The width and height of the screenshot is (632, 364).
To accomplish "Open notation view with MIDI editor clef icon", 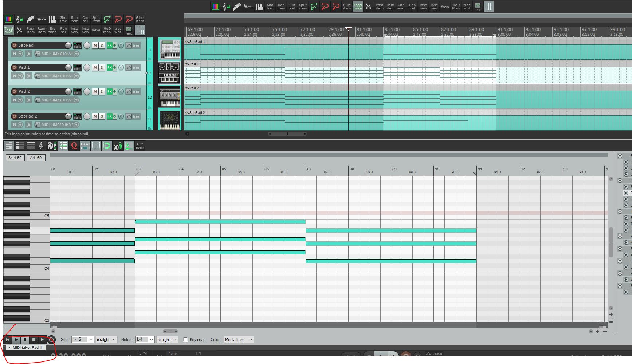I will (x=41, y=146).
